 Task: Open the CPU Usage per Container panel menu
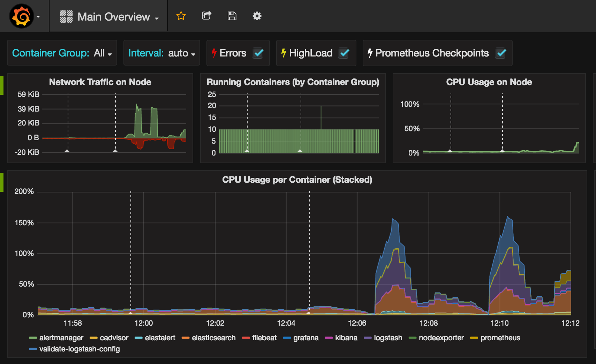point(297,180)
